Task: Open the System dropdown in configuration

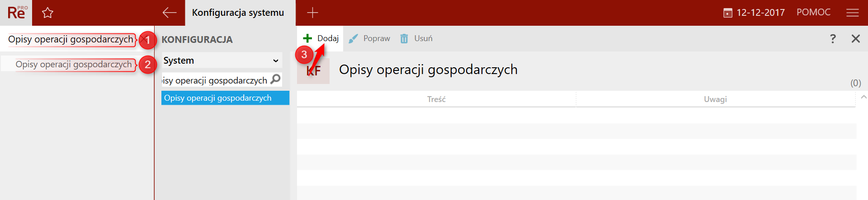Action: tap(222, 60)
